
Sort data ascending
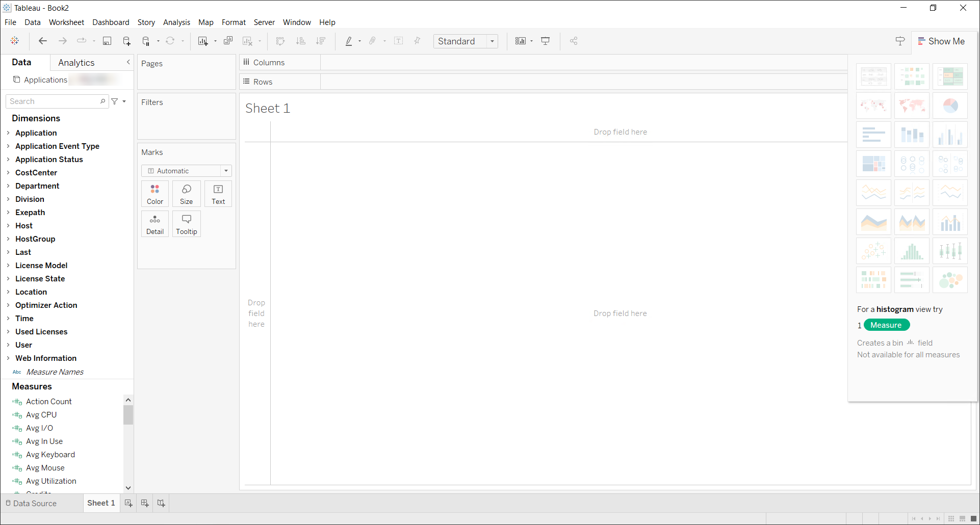(301, 41)
